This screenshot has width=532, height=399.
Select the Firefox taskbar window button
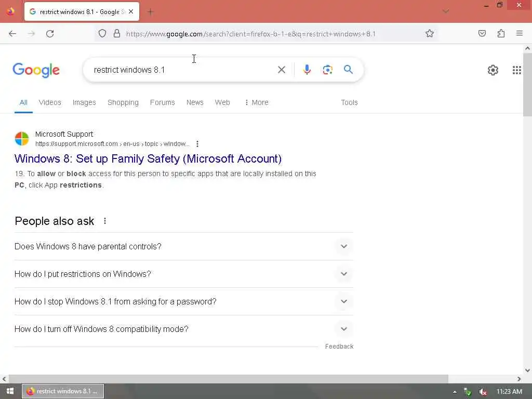[x=63, y=391]
